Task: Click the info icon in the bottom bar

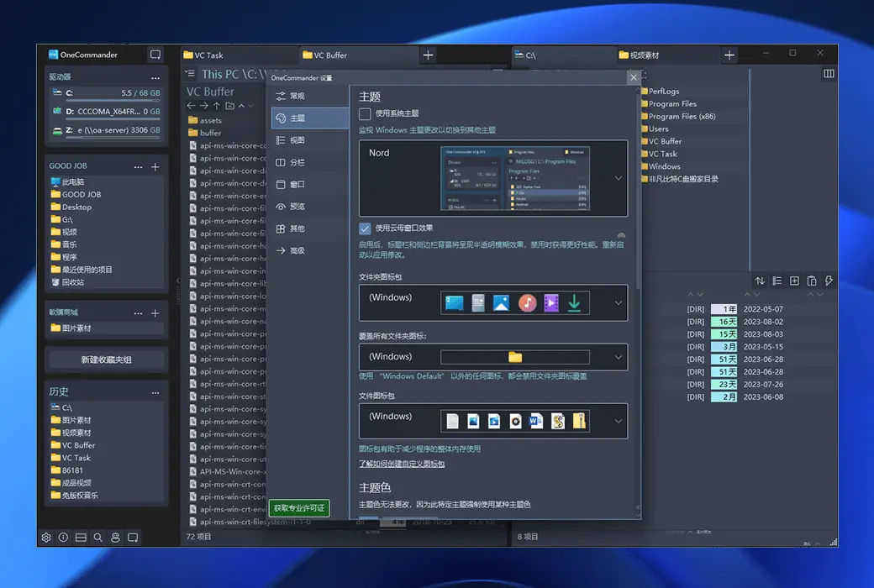Action: pyautogui.click(x=63, y=538)
